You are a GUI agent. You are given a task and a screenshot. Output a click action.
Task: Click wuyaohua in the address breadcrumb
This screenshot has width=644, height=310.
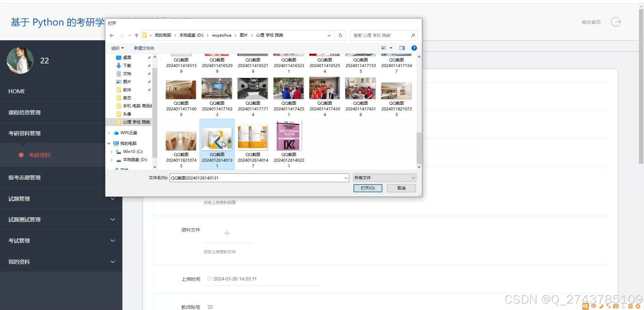221,35
